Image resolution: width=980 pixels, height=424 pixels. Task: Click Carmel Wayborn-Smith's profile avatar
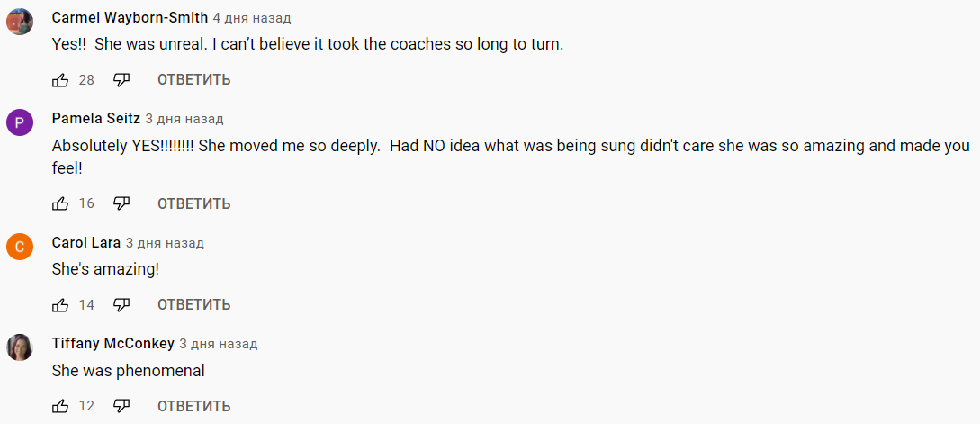coord(20,22)
